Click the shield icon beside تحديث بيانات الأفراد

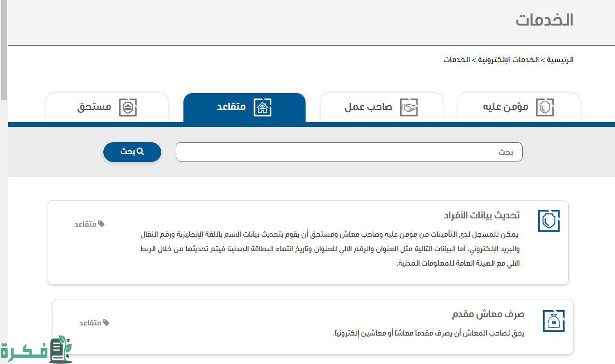(549, 221)
